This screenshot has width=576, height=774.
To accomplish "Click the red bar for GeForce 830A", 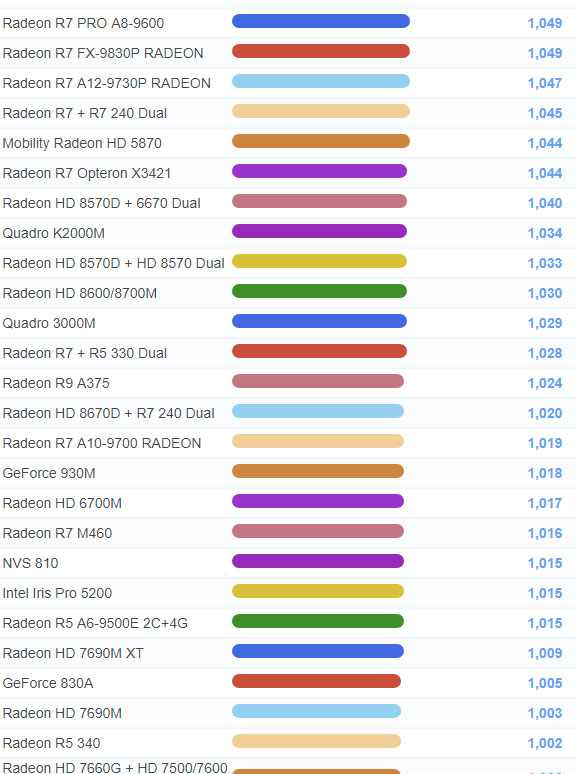I will pyautogui.click(x=316, y=681).
